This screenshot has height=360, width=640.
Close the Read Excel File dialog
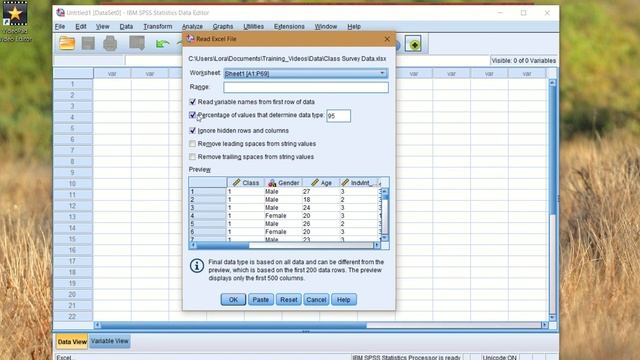(x=387, y=39)
